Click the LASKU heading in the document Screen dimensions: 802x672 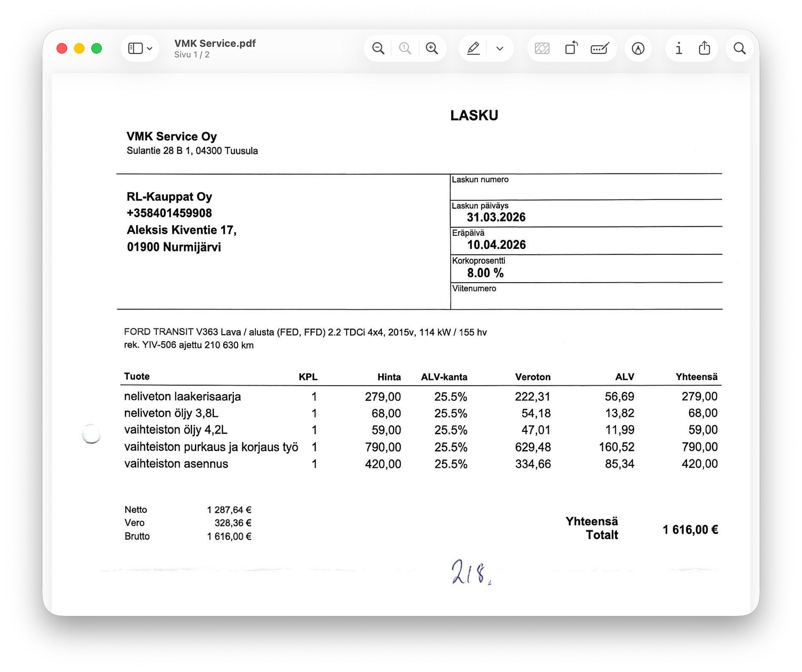[474, 115]
